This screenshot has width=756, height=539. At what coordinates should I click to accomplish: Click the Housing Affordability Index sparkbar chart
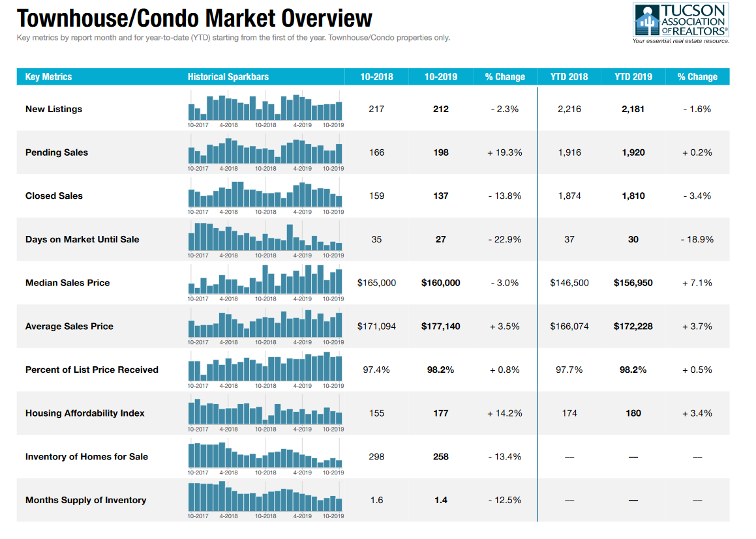click(265, 411)
